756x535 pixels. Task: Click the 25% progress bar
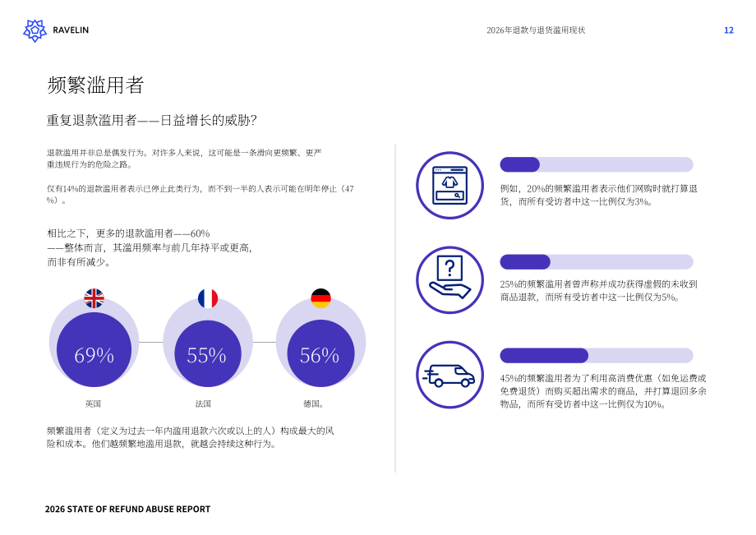[597, 261]
